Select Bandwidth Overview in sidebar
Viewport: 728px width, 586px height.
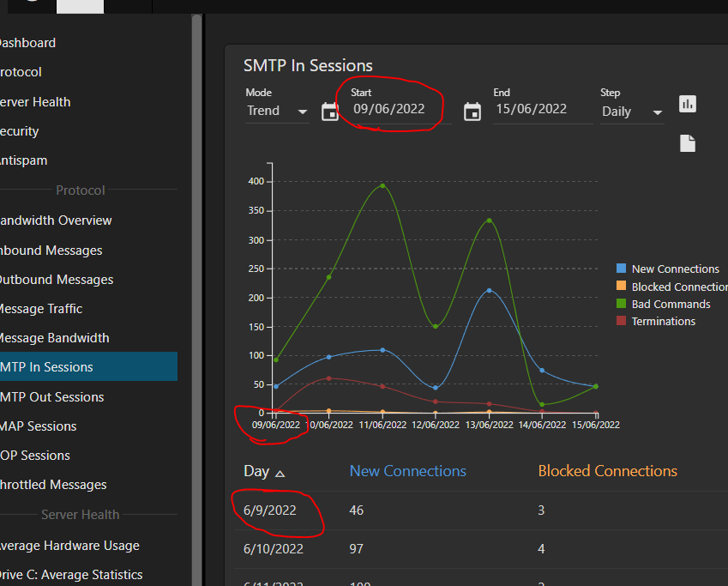(57, 221)
